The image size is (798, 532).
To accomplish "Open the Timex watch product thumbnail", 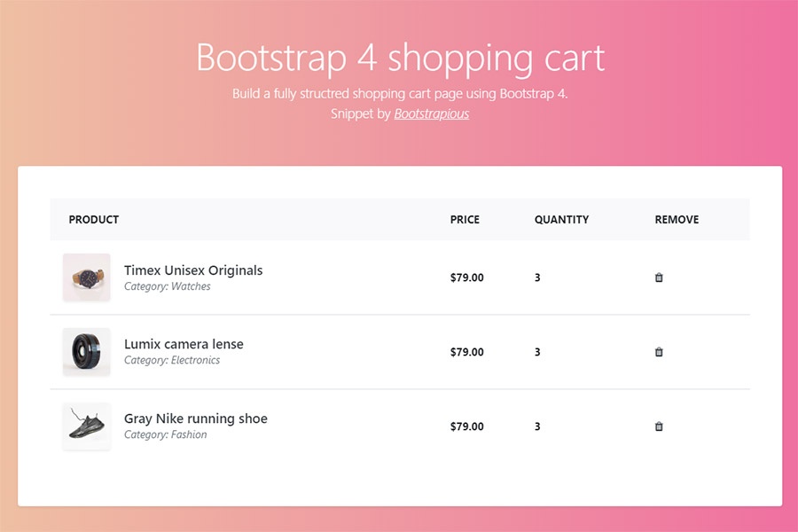I will [x=86, y=278].
